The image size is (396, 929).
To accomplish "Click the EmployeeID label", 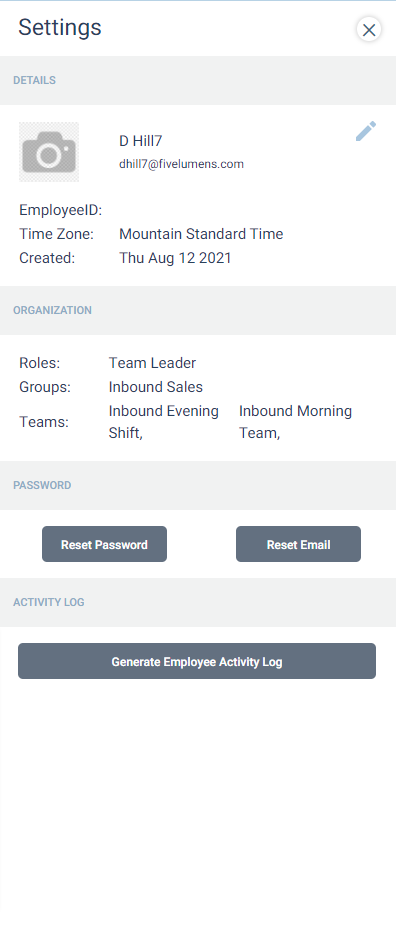I will (60, 210).
